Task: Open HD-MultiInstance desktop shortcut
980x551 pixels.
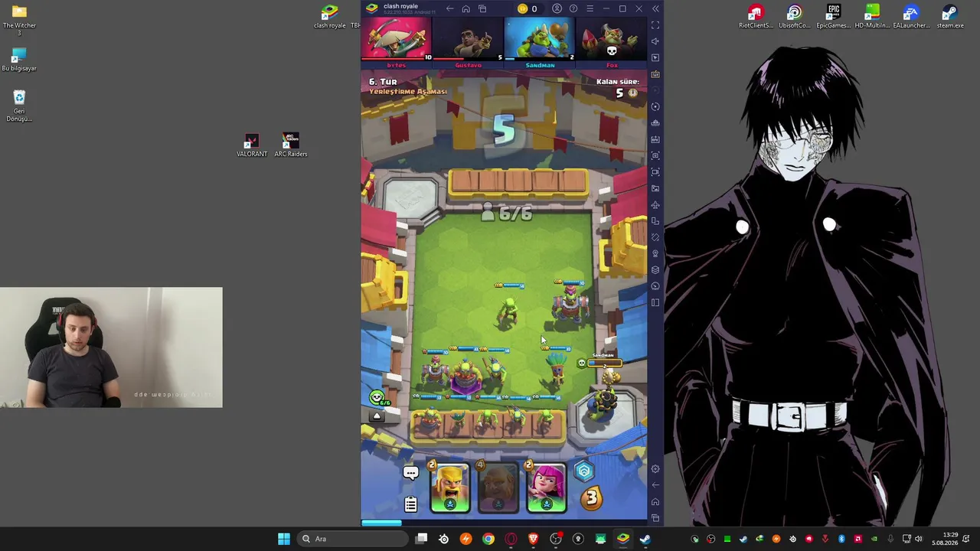Action: [872, 17]
